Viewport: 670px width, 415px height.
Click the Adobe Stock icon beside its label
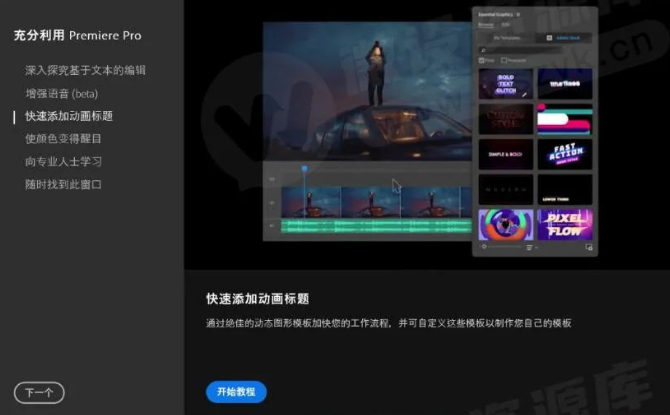coord(550,38)
